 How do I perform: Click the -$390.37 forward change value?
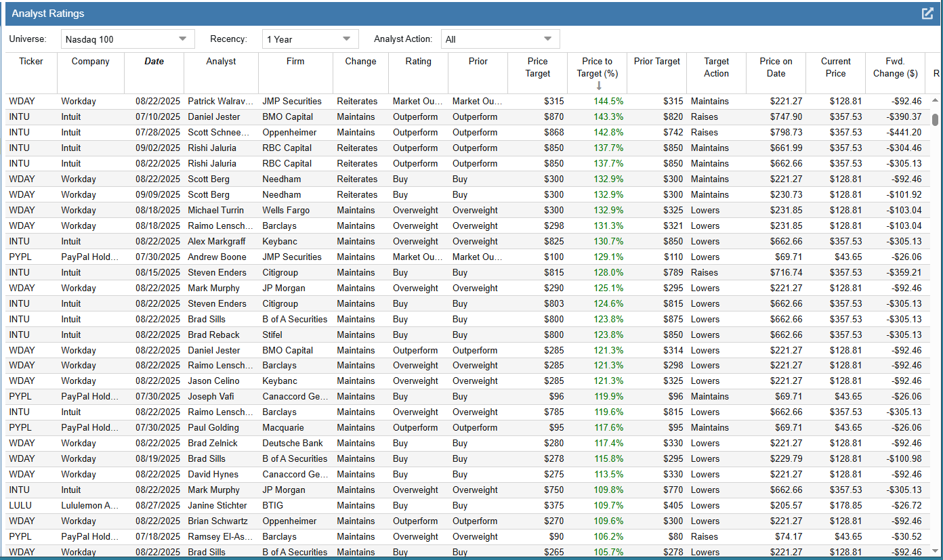[903, 116]
